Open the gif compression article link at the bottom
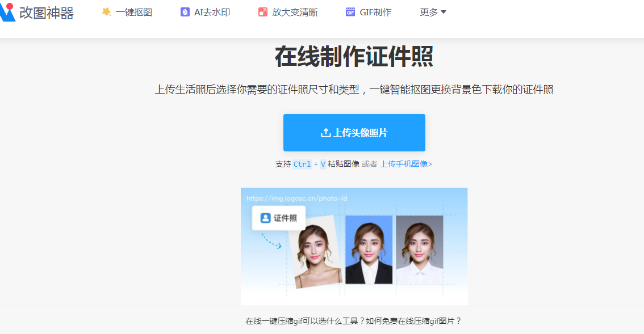 [x=353, y=321]
